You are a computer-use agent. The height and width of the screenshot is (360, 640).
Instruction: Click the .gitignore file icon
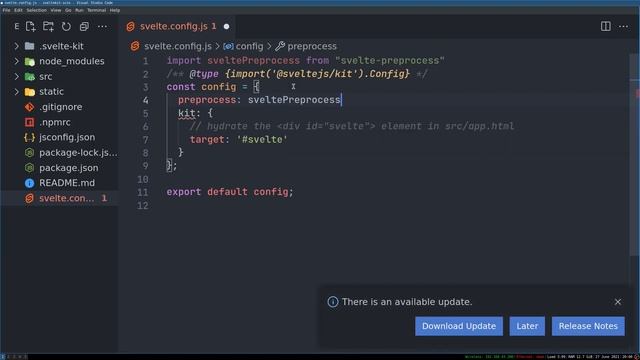[x=29, y=107]
